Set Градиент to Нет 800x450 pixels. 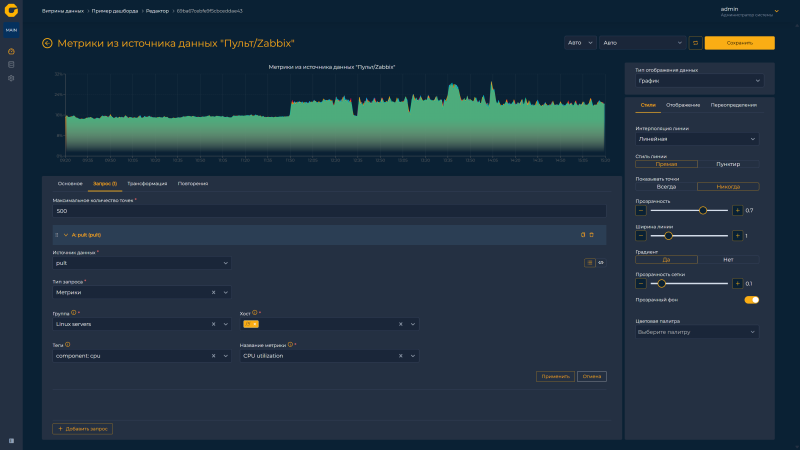(x=728, y=260)
